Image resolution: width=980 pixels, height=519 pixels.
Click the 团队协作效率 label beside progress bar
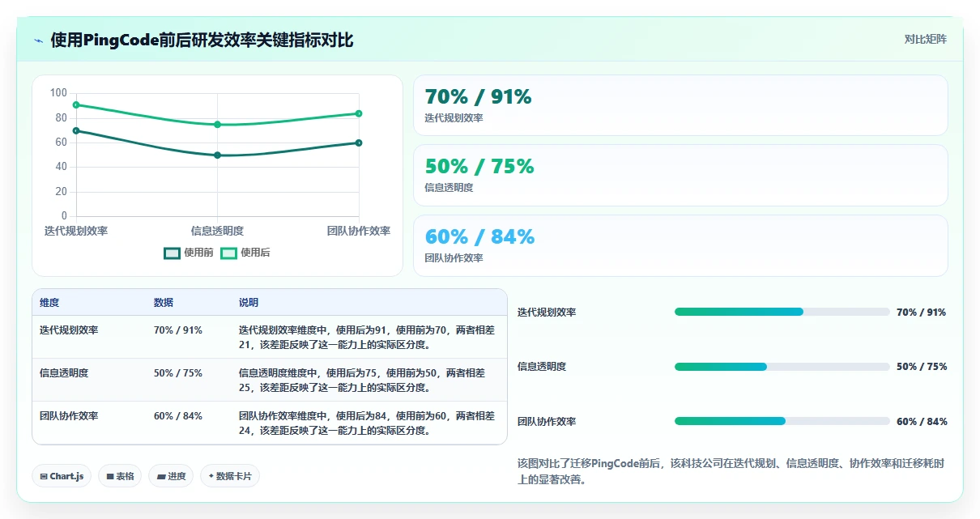(x=547, y=422)
